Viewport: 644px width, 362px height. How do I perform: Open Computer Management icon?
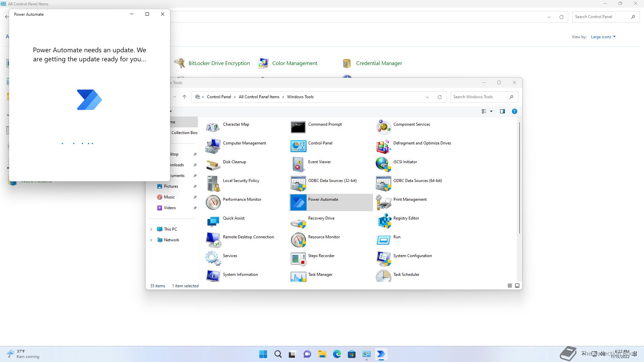tap(213, 146)
